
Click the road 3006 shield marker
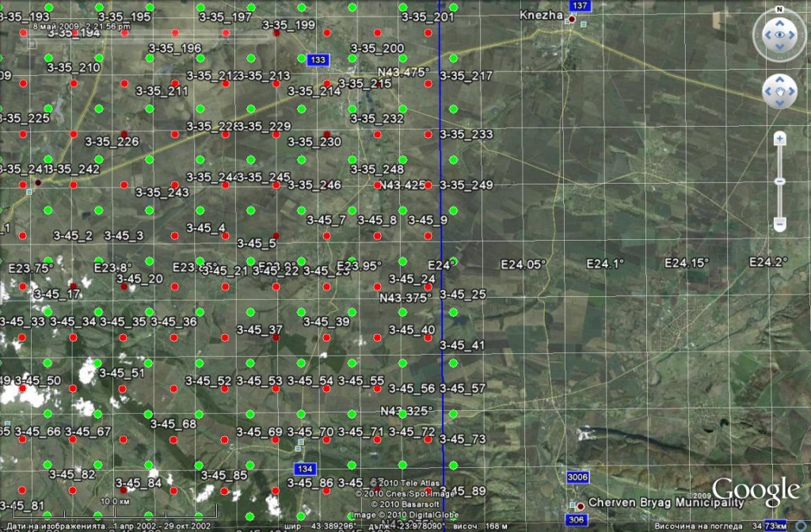(579, 477)
